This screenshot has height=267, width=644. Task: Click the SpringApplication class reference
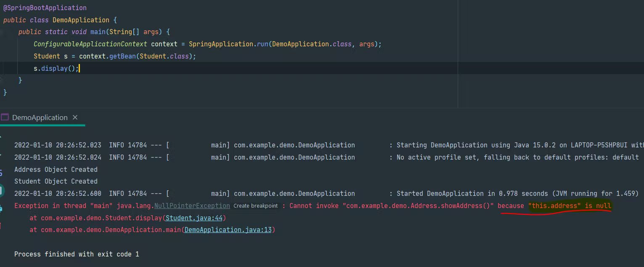tap(221, 44)
